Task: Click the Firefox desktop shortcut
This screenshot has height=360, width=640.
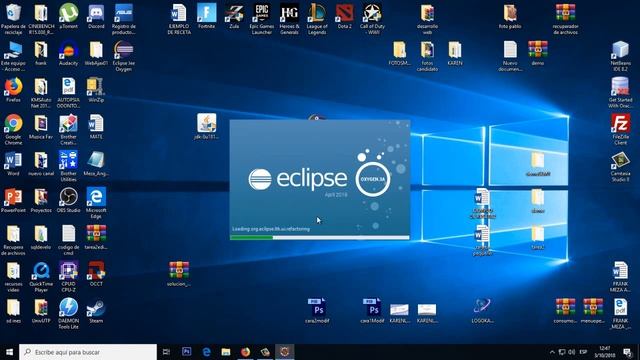Action: point(13,90)
